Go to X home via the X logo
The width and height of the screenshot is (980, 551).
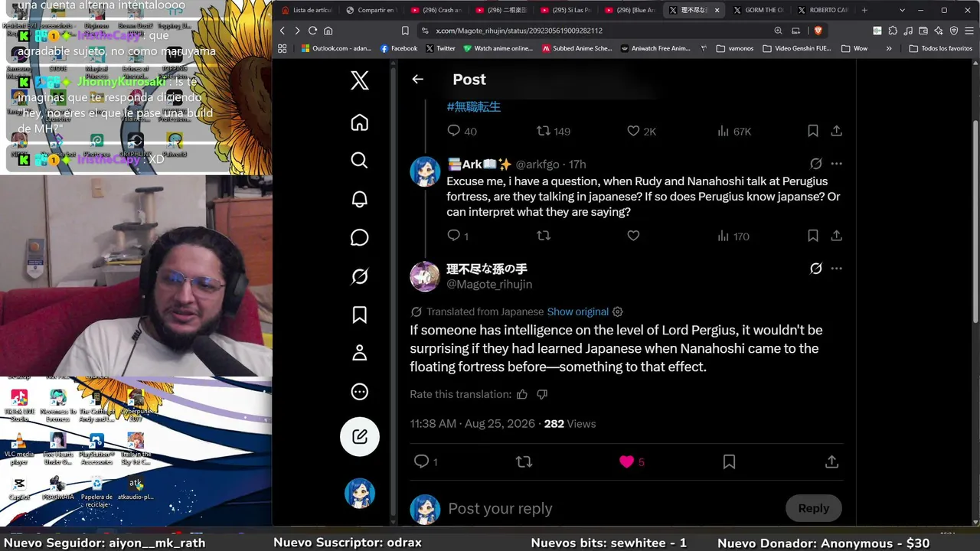pyautogui.click(x=359, y=80)
